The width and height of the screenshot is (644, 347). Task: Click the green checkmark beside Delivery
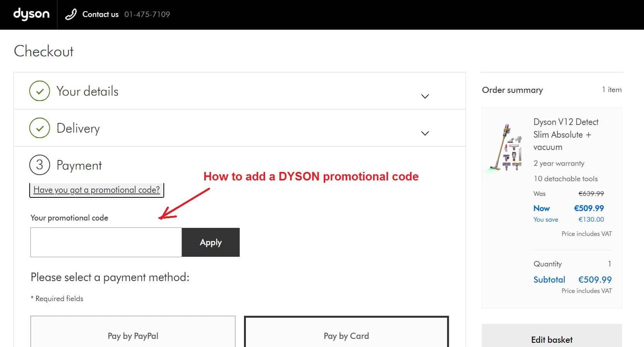(x=39, y=128)
